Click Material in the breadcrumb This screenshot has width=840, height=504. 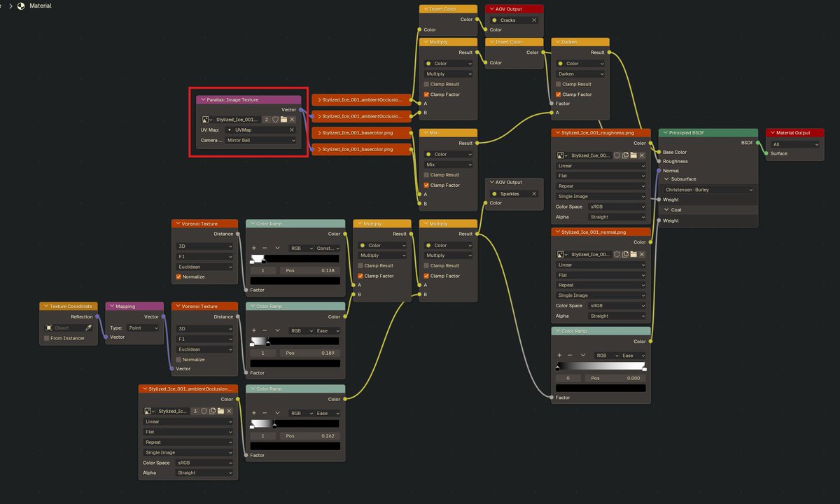(x=41, y=6)
